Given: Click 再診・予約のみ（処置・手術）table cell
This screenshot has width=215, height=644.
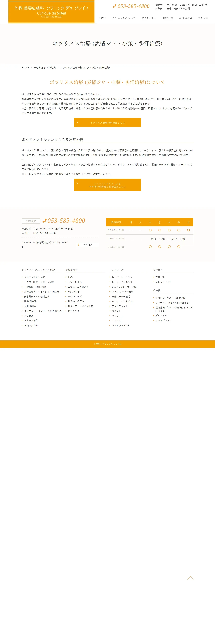Looking at the screenshot, I should 169,239.
